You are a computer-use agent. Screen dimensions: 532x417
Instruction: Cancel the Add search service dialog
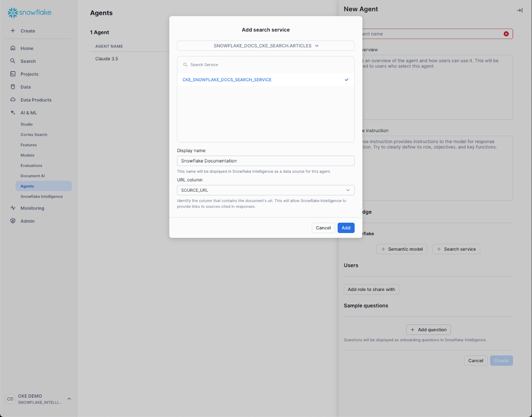[x=323, y=228]
